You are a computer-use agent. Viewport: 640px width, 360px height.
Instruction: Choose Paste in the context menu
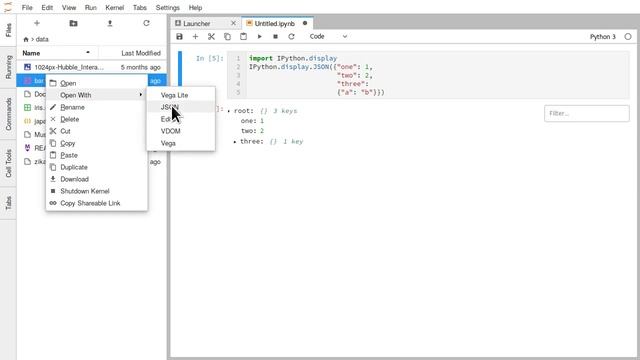point(97,155)
